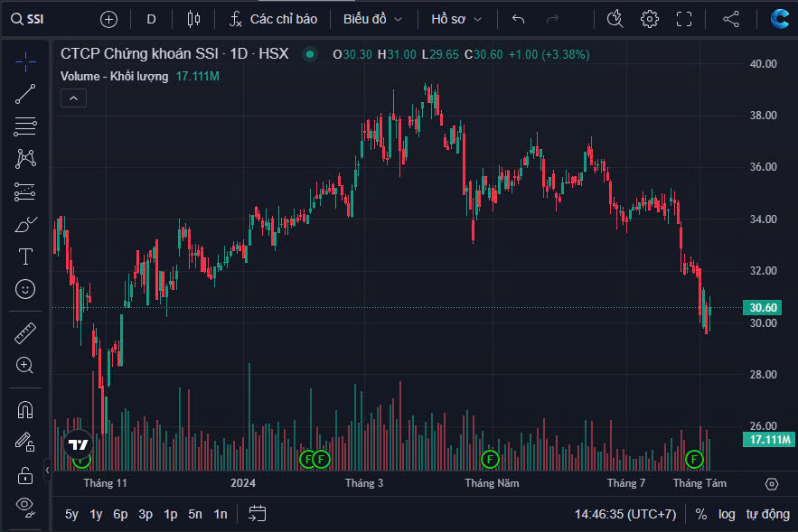Expand the Biểu đồ dropdown menu
Viewport: 798px width, 532px height.
click(372, 19)
